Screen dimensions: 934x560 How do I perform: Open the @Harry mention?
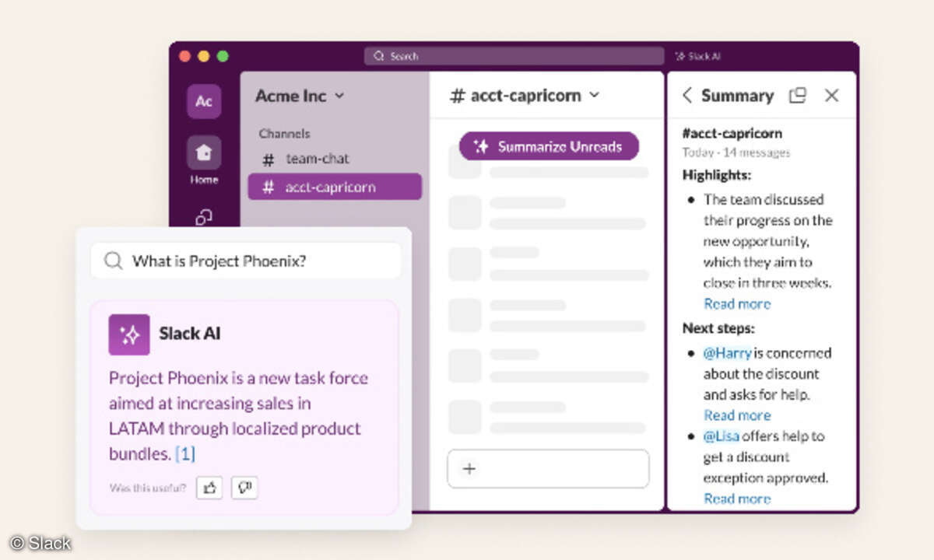point(728,353)
